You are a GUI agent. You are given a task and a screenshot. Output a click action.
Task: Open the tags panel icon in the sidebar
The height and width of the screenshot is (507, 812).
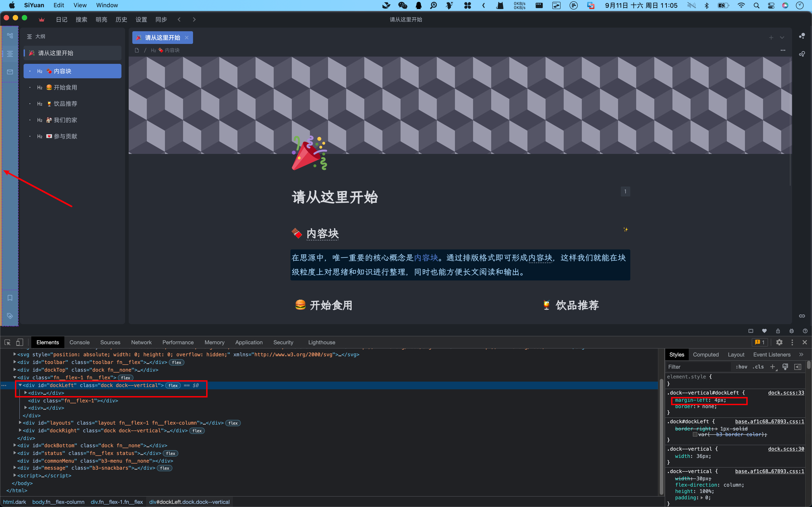pos(10,316)
